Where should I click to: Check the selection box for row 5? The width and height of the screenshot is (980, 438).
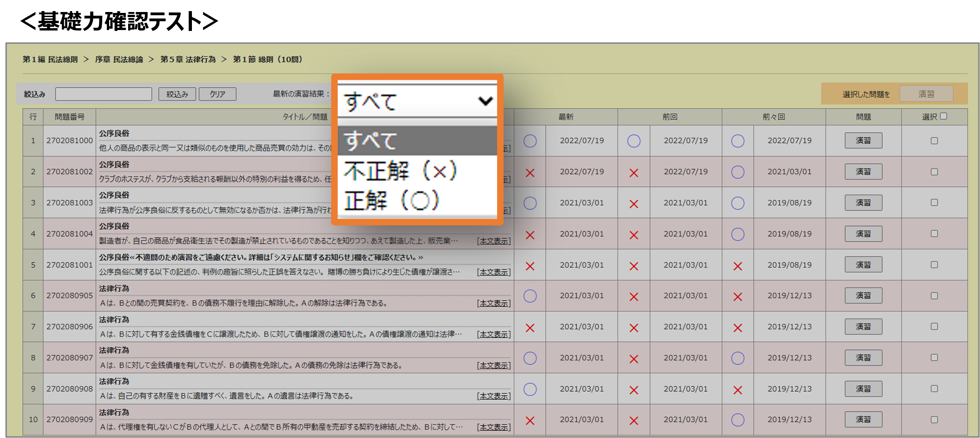pyautogui.click(x=934, y=264)
